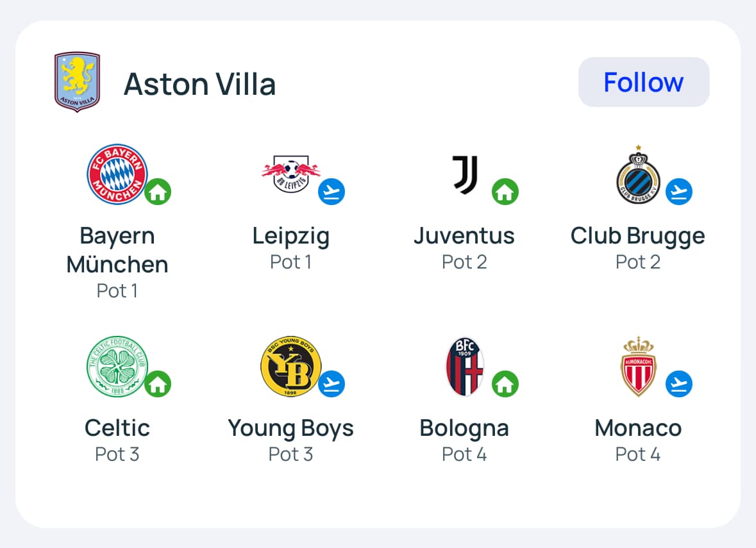Click the away plane badge beside Monaco
756x548 pixels.
[679, 384]
